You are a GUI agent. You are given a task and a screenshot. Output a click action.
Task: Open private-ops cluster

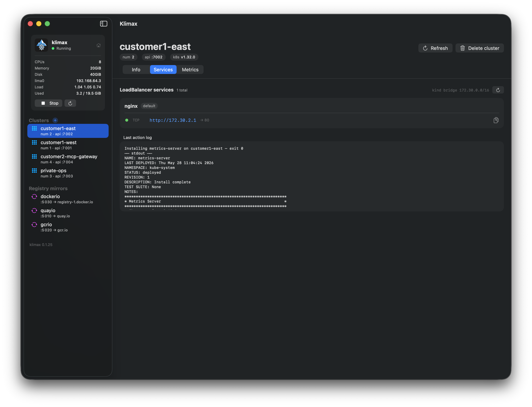click(68, 173)
